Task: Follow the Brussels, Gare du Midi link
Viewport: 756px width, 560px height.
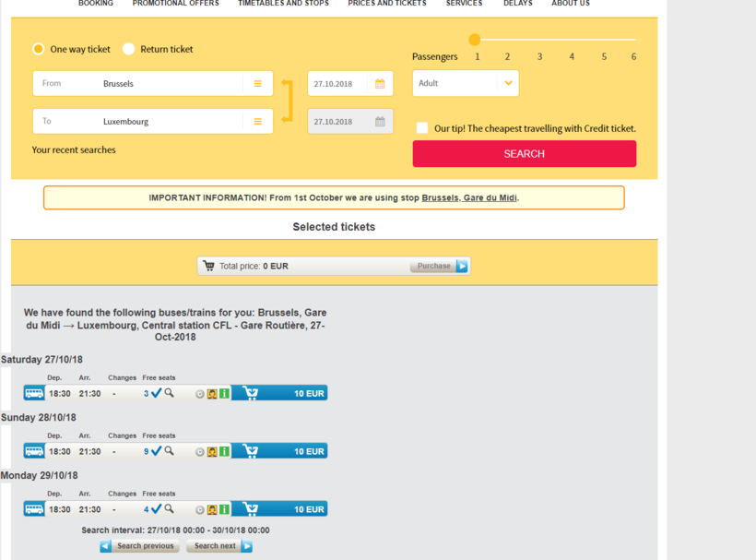Action: pos(469,197)
